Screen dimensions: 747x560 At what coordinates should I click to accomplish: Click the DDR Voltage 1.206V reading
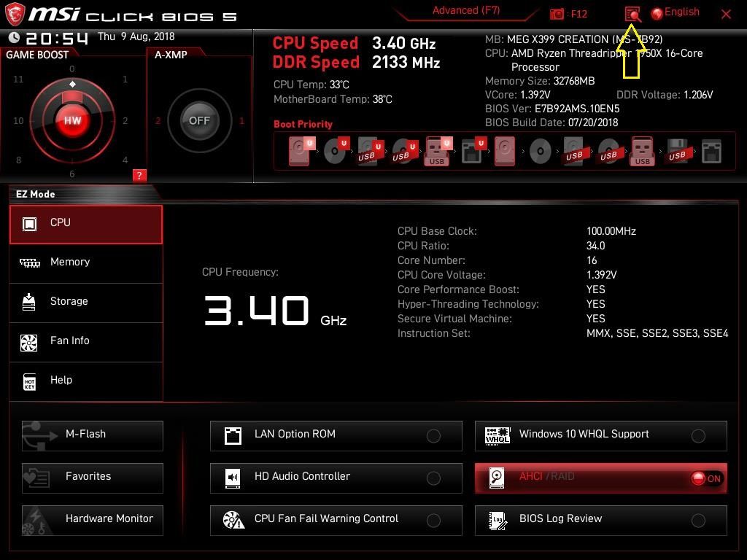[x=665, y=95]
